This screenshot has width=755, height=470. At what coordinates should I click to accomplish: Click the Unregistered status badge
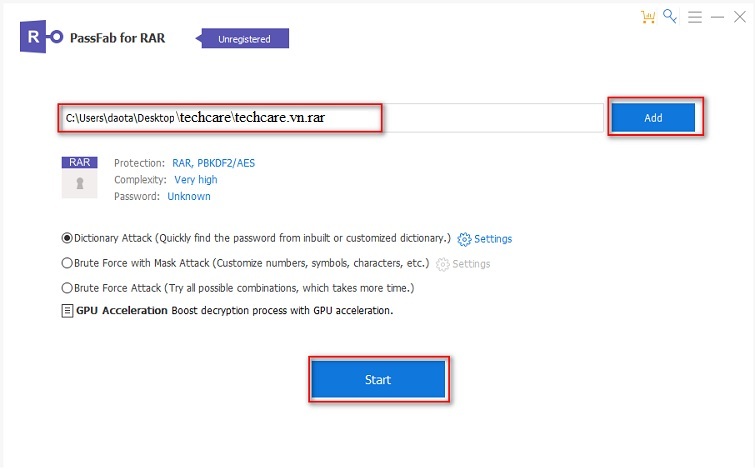pyautogui.click(x=245, y=39)
